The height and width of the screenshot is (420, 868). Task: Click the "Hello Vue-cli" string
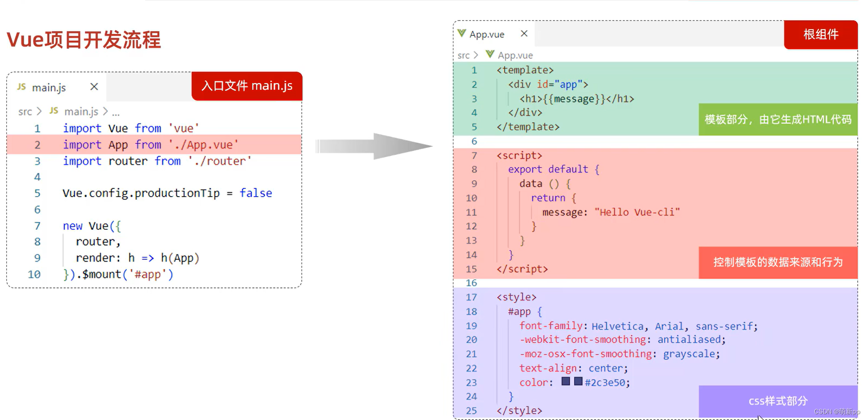(637, 212)
